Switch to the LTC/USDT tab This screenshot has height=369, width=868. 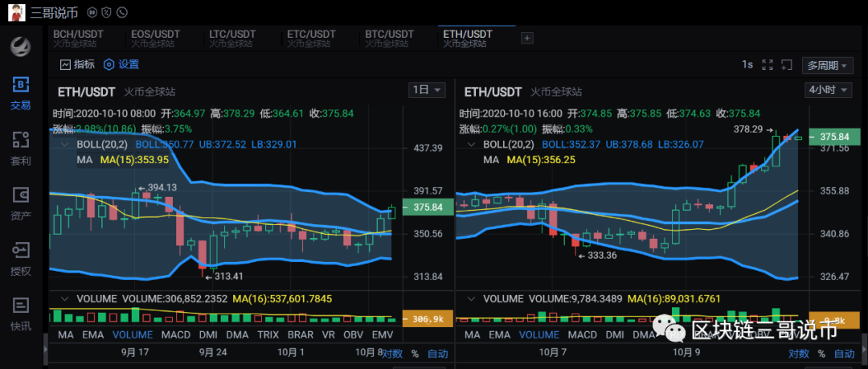[234, 39]
